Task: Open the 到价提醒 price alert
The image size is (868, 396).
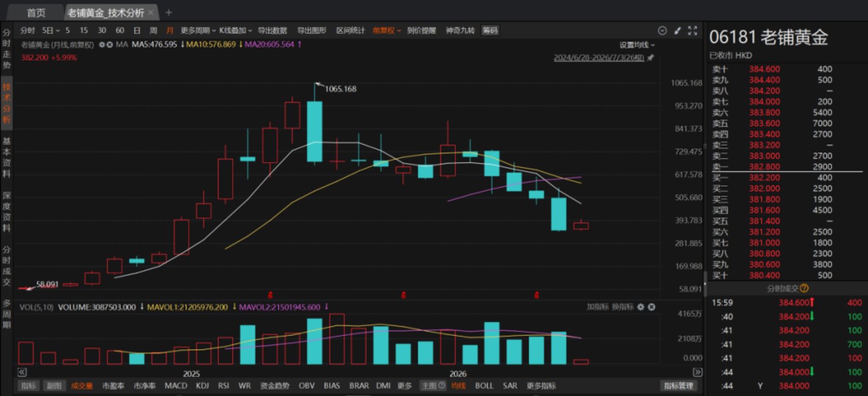Action: (x=422, y=30)
